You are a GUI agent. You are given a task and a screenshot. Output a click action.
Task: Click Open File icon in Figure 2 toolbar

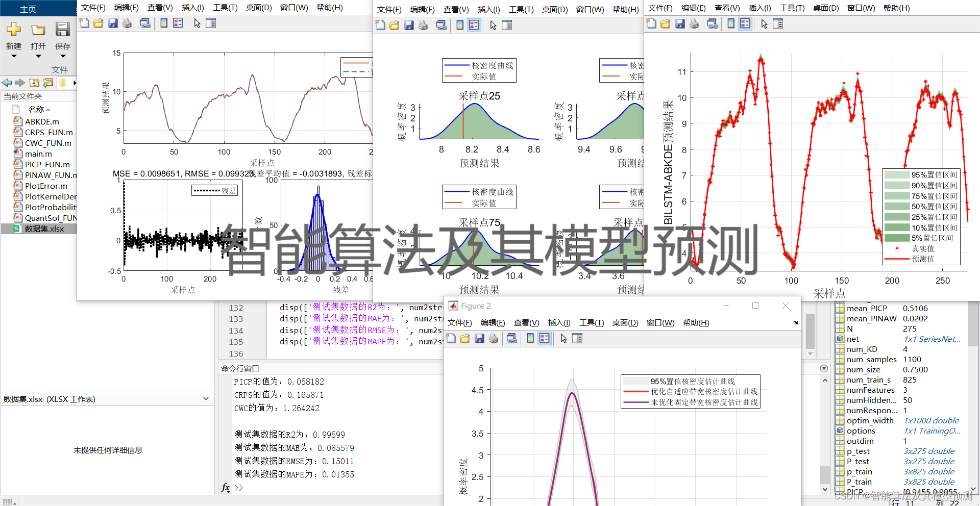465,338
